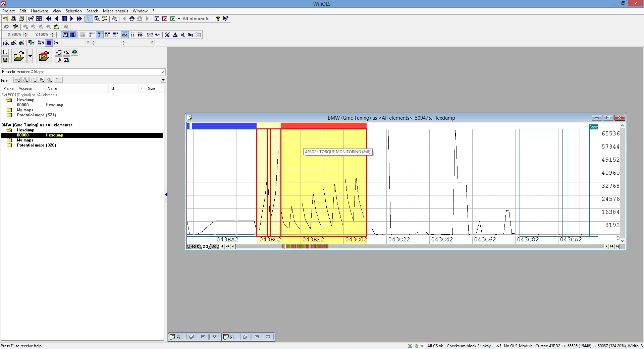This screenshot has width=644, height=349.
Task: Open filter options dropdown arrow at right
Action: pos(163,80)
